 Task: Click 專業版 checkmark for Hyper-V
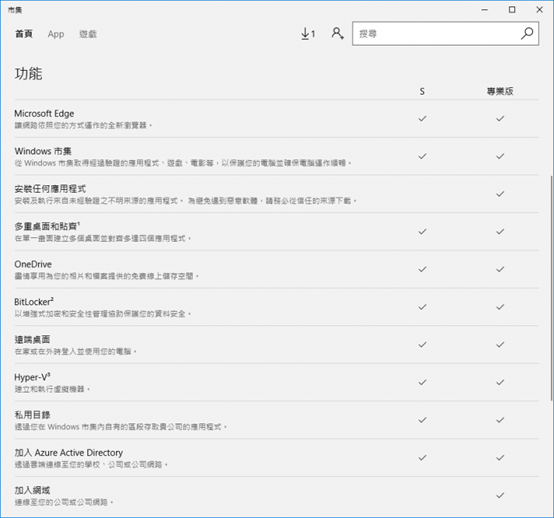(500, 382)
